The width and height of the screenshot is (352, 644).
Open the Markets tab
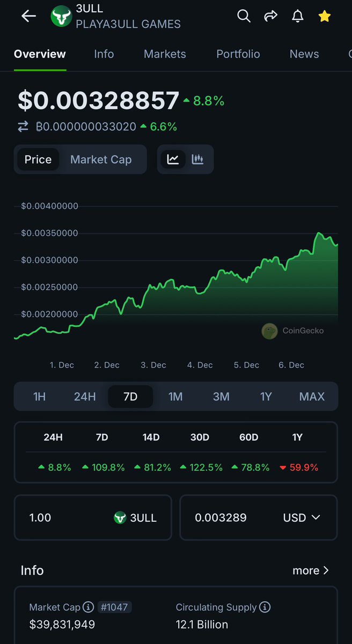pyautogui.click(x=165, y=54)
